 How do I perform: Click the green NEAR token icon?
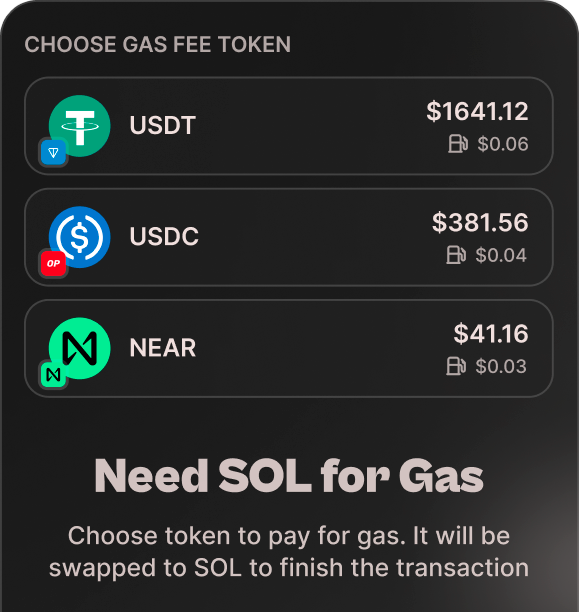(x=80, y=348)
